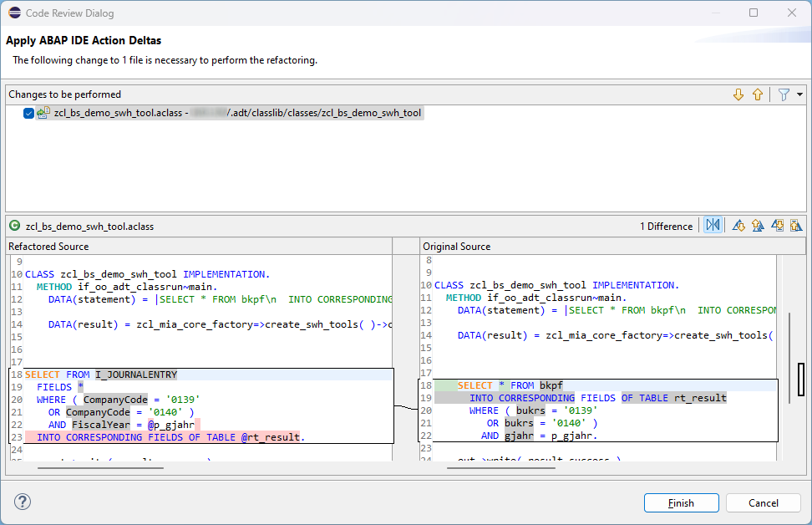
Task: Click the difference marker in the overview ruler
Action: [801, 379]
